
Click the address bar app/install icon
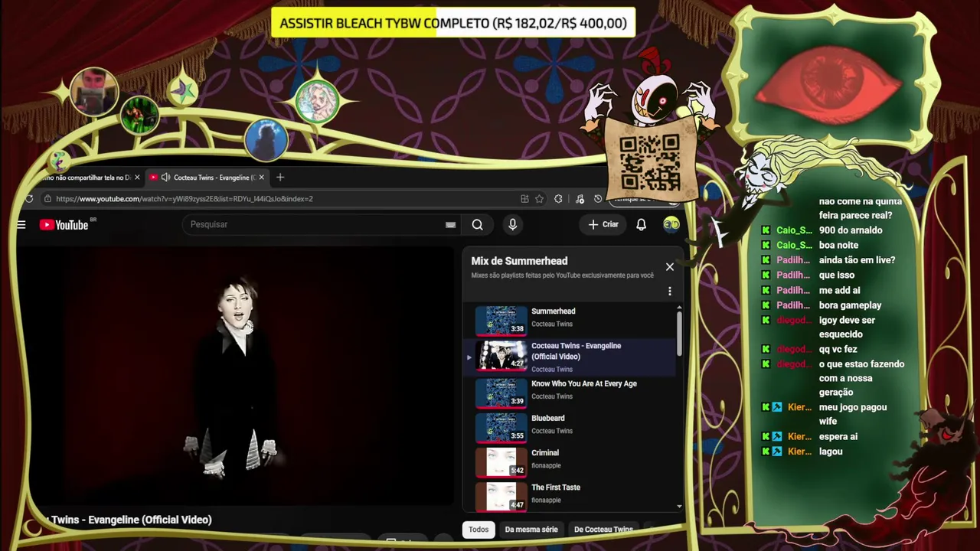pos(524,199)
